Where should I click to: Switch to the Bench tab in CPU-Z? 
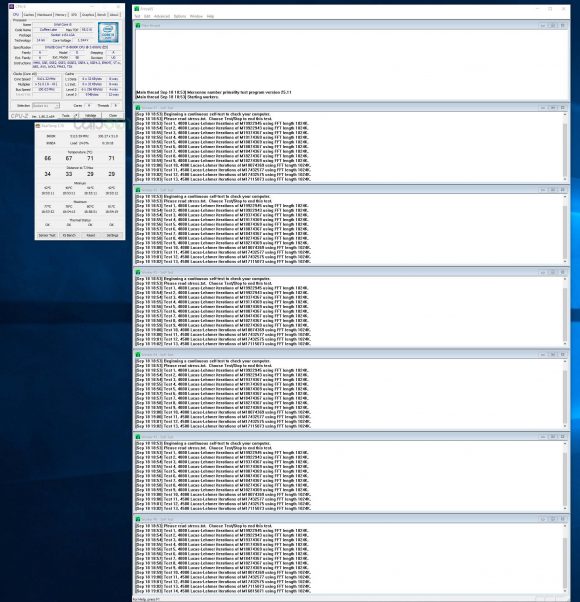(101, 15)
